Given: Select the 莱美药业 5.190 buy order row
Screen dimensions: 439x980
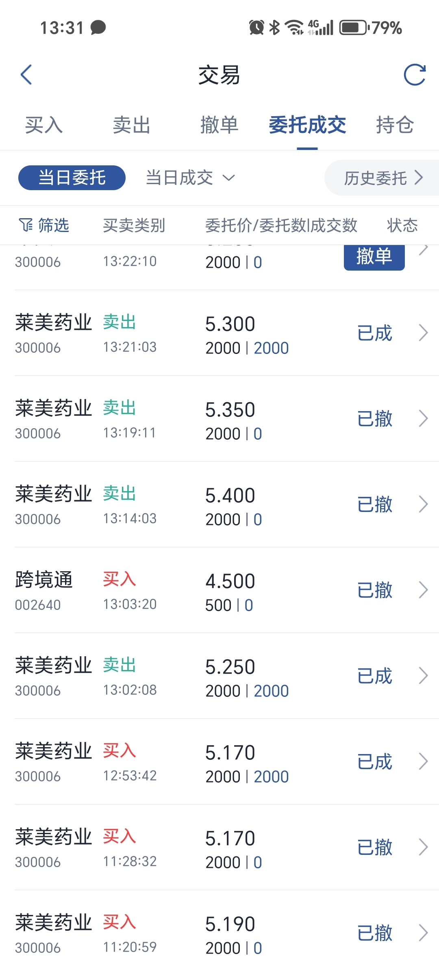Looking at the screenshot, I should [x=219, y=933].
